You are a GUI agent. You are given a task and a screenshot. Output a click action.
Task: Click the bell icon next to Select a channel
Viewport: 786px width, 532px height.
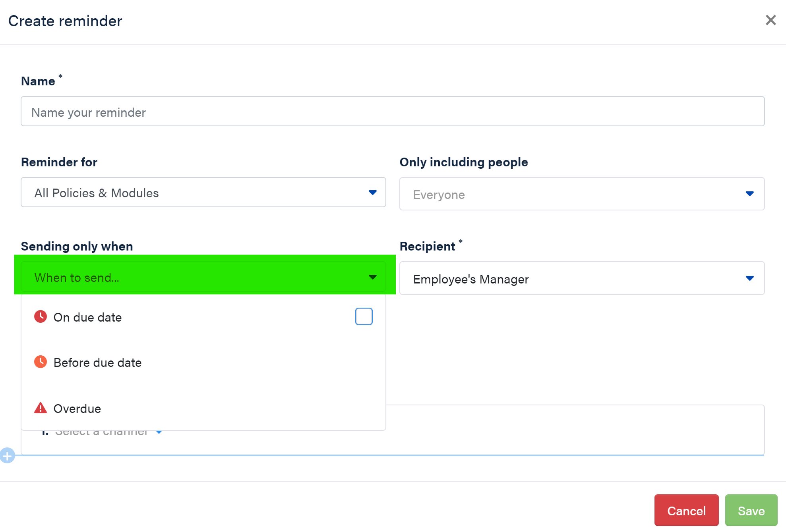[45, 431]
